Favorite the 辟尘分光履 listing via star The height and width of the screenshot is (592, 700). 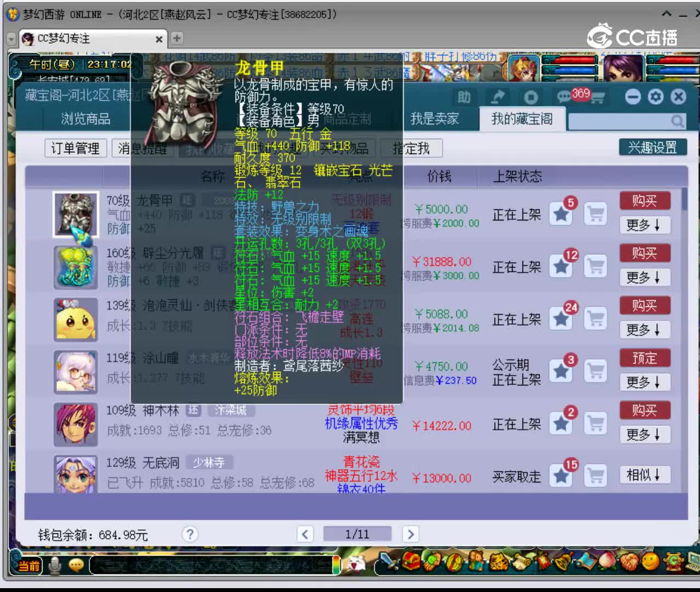pos(561,266)
